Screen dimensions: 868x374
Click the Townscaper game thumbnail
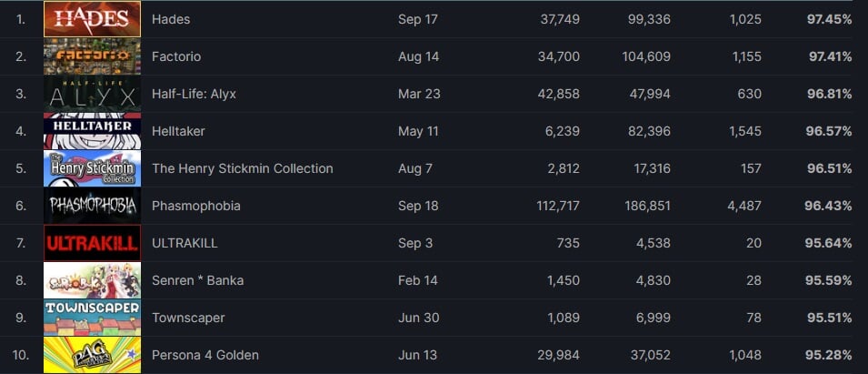click(92, 318)
